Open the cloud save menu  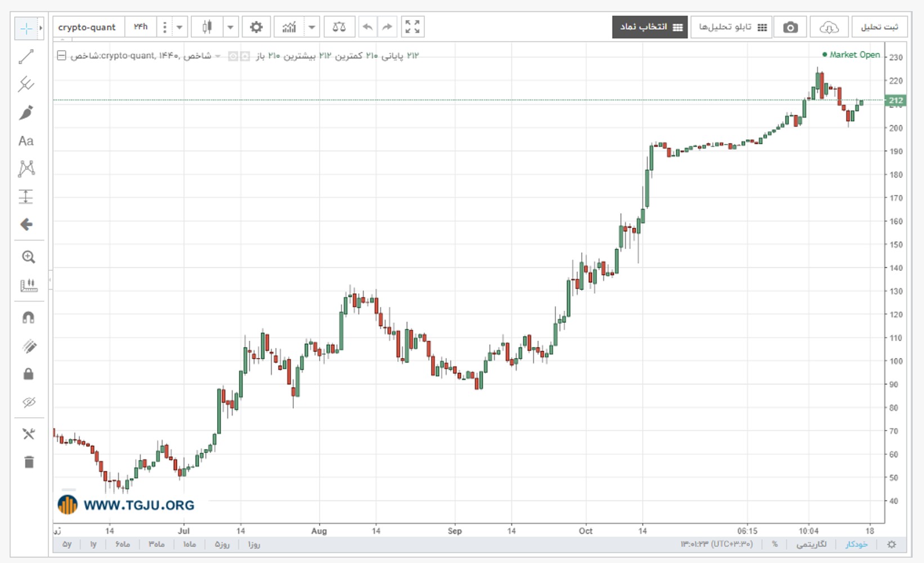point(829,27)
